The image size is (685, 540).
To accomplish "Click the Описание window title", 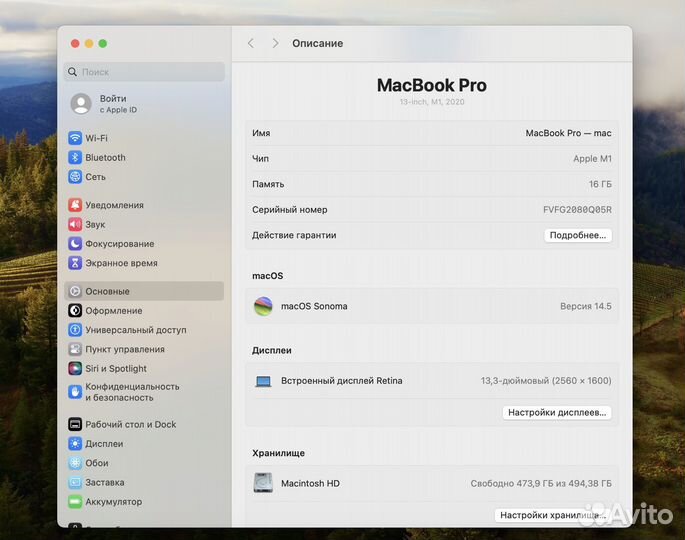I will pyautogui.click(x=318, y=43).
